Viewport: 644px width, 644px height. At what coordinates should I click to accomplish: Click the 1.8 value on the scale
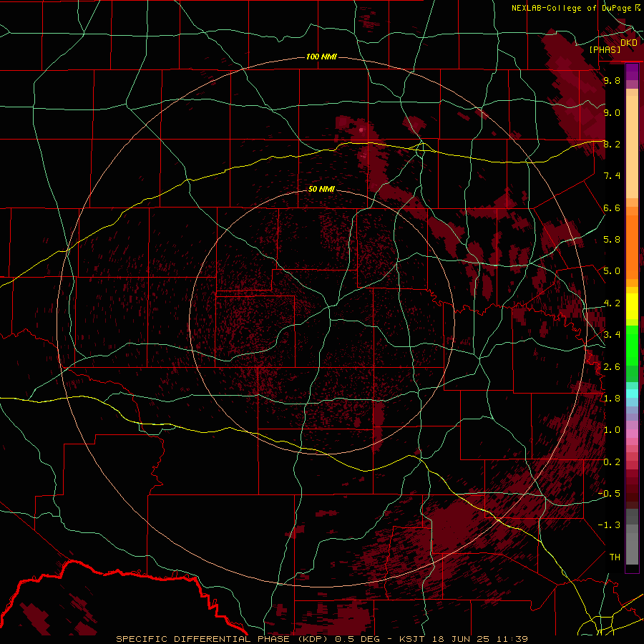pyautogui.click(x=612, y=399)
